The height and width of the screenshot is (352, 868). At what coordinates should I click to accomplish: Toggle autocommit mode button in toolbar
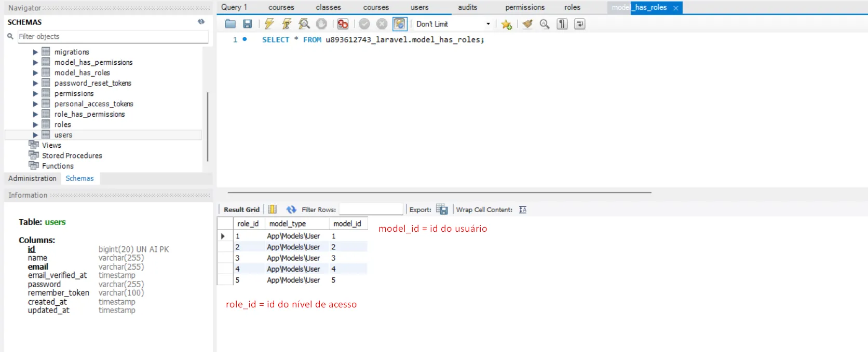coord(400,24)
